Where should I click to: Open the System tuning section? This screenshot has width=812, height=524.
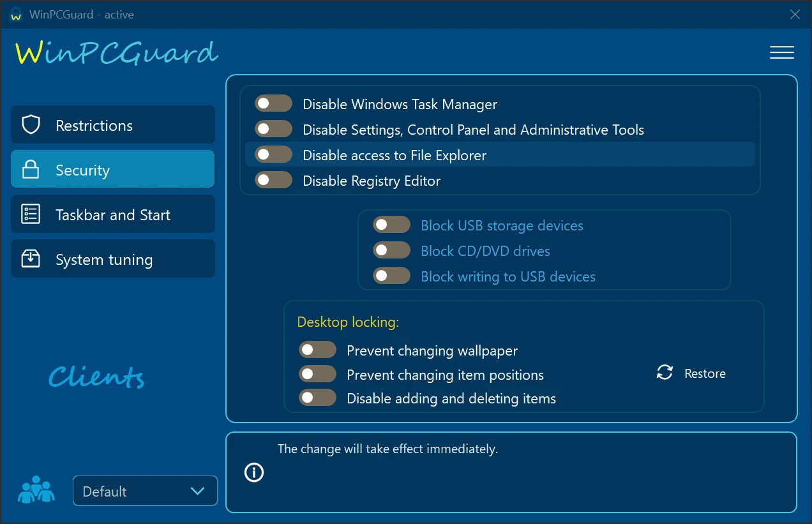112,258
